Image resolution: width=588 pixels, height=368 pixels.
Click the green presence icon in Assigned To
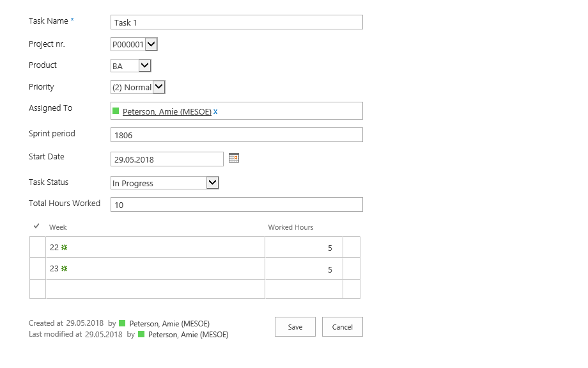click(x=116, y=111)
